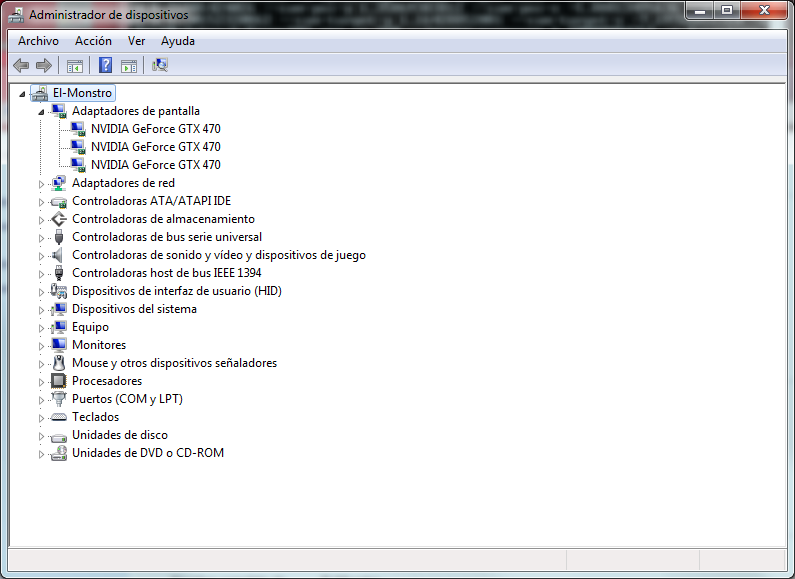The height and width of the screenshot is (579, 795).
Task: Select the Equipo label
Action: click(90, 328)
